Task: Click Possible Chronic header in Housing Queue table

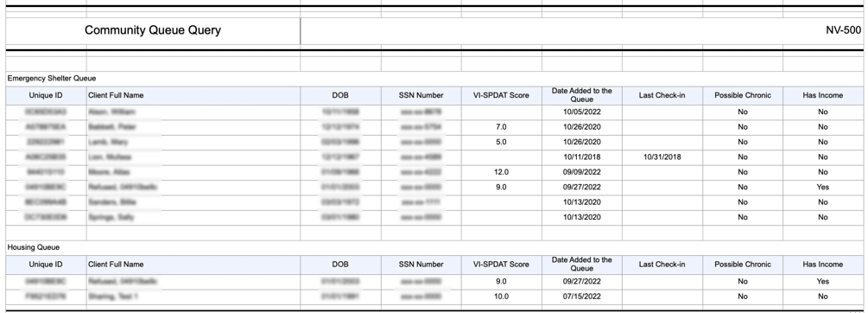Action: (x=743, y=265)
